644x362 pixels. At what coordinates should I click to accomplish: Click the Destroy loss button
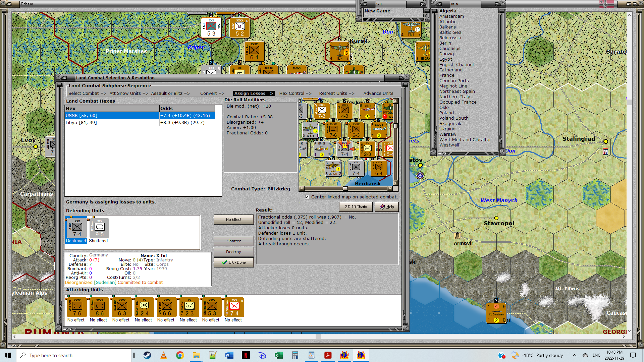tap(233, 252)
